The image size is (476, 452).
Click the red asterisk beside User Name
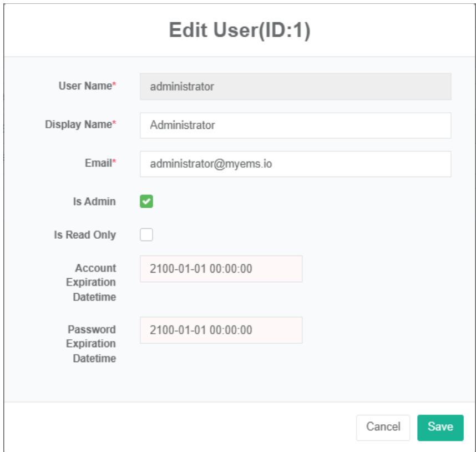pos(114,86)
